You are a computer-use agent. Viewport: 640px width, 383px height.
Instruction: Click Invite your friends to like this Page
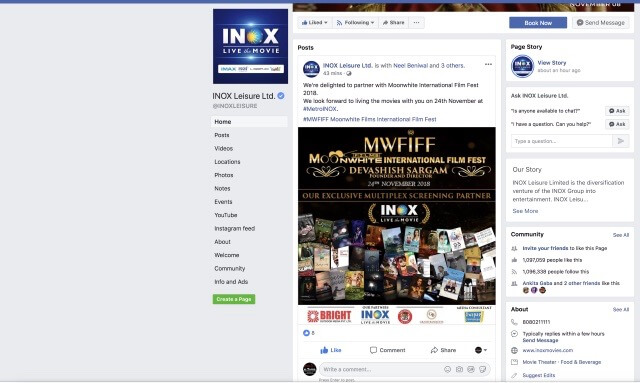565,248
